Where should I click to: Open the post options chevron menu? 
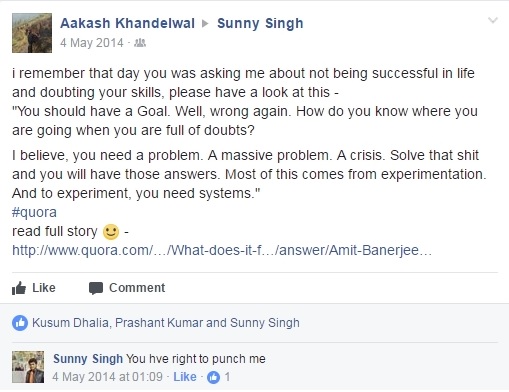[493, 20]
